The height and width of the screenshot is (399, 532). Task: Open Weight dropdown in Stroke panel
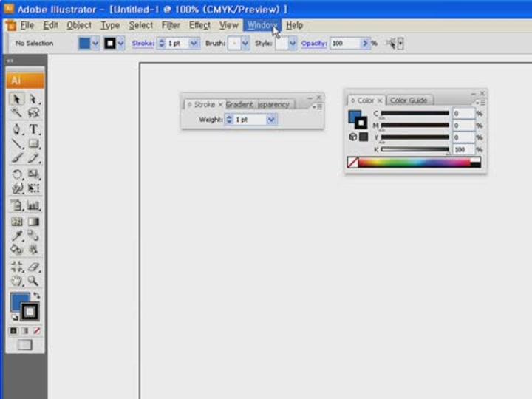click(271, 120)
